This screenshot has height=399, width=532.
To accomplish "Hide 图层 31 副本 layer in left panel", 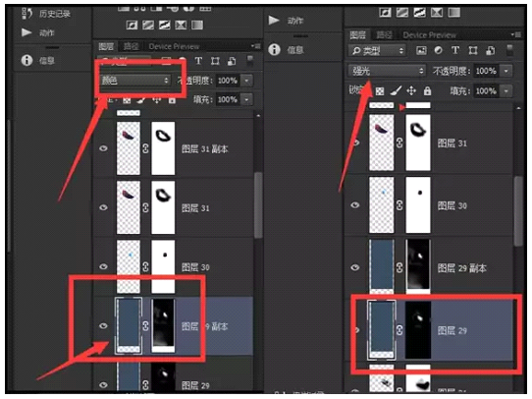I will [103, 148].
